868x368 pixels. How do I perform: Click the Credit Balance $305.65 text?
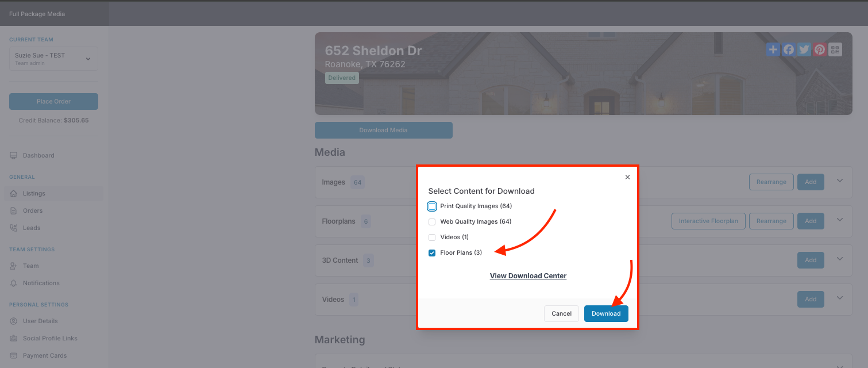(x=53, y=121)
